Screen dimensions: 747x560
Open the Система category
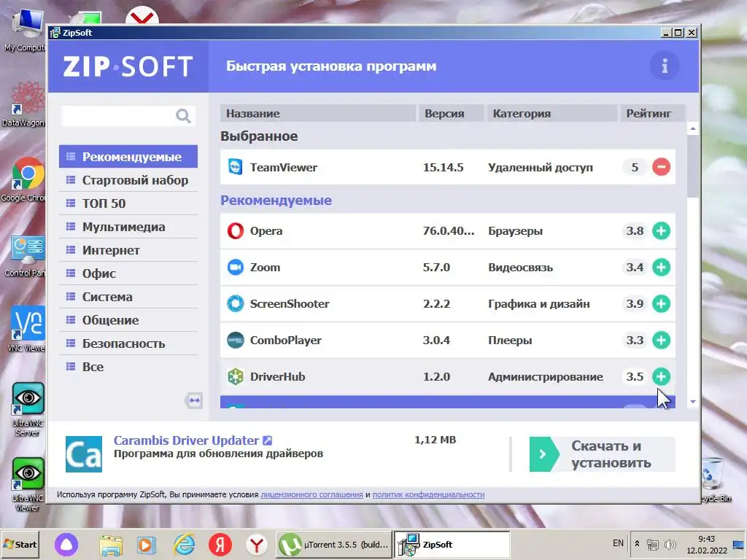pos(128,297)
